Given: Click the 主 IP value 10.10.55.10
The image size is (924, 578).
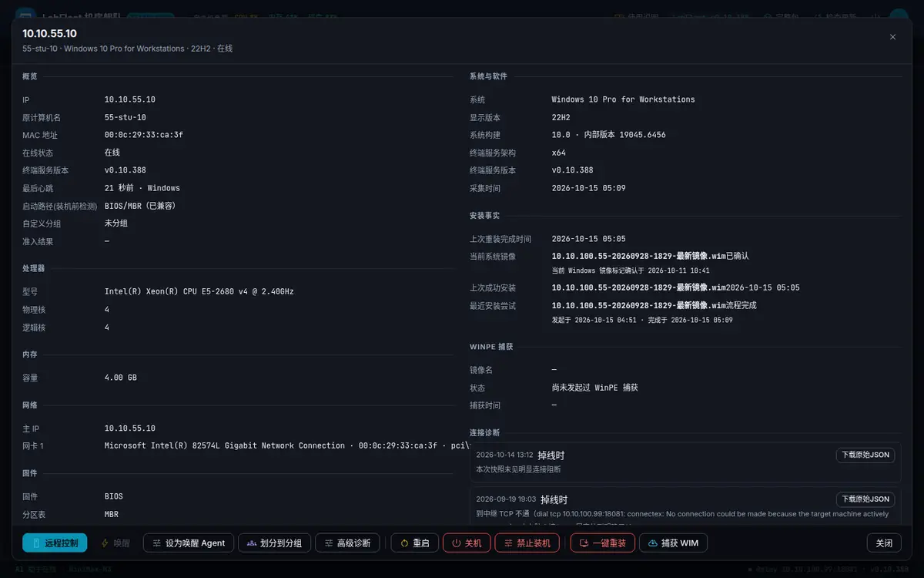Looking at the screenshot, I should pos(130,428).
